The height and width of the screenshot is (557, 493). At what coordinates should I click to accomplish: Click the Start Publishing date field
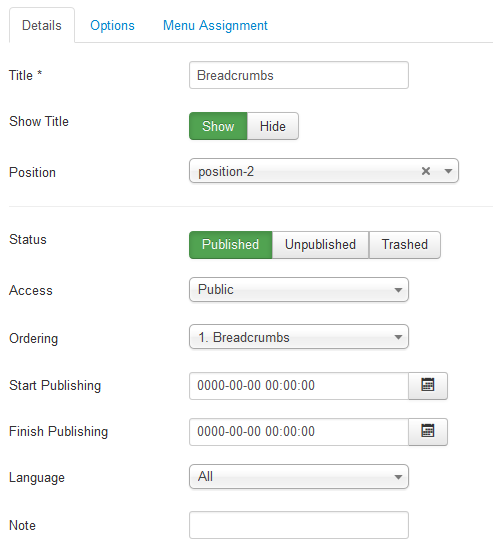click(x=299, y=386)
